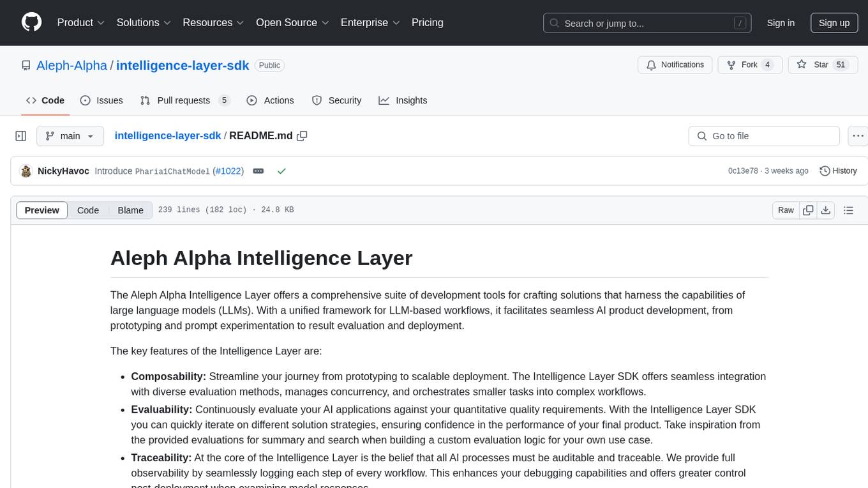Viewport: 868px width, 488px height.
Task: Open the Security tab
Action: point(336,100)
